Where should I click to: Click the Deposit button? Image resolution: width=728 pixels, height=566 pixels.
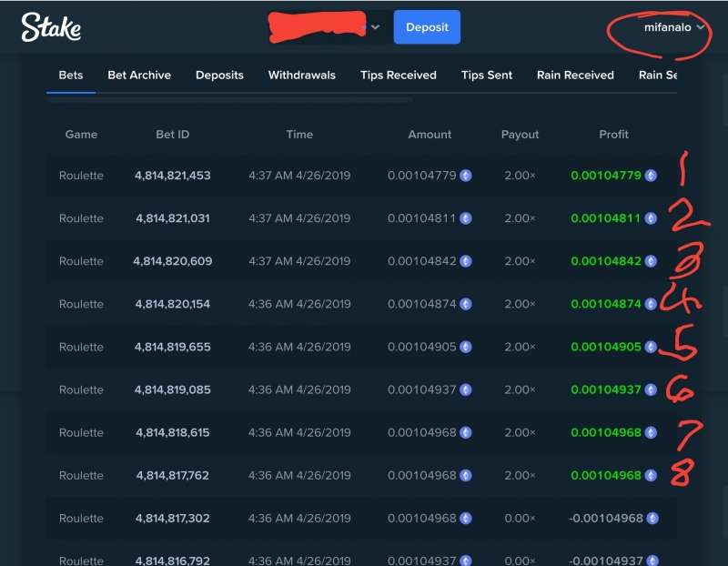click(427, 27)
